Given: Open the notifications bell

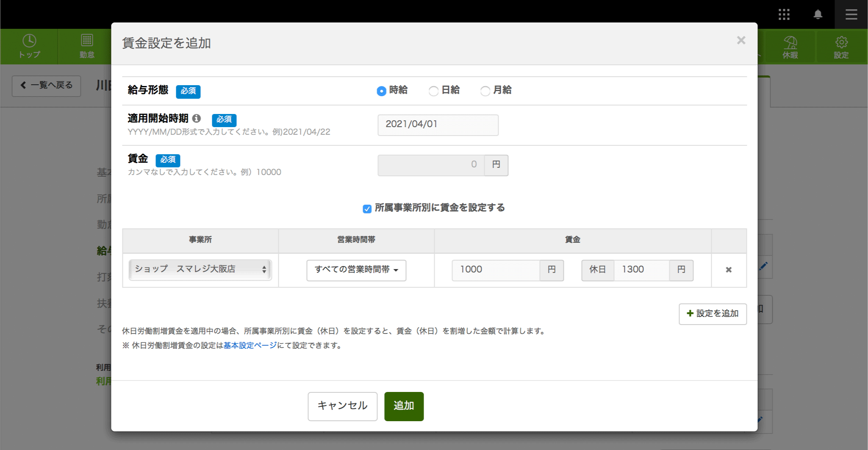Looking at the screenshot, I should pyautogui.click(x=818, y=14).
